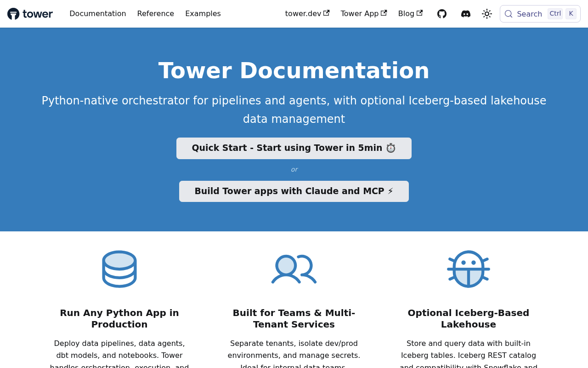Click the Built for Teams & Multi-Tenant Services heading
Image resolution: width=588 pixels, height=368 pixels.
(294, 318)
